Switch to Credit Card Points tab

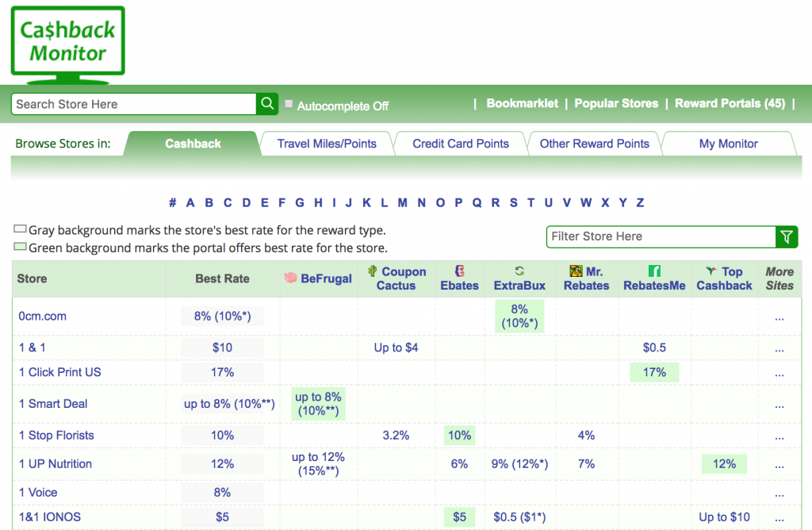tap(461, 144)
